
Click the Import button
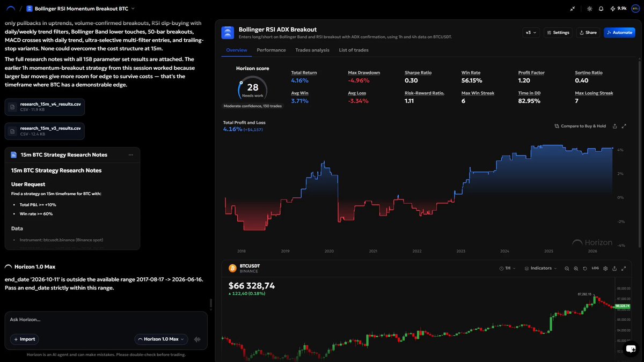pyautogui.click(x=24, y=339)
